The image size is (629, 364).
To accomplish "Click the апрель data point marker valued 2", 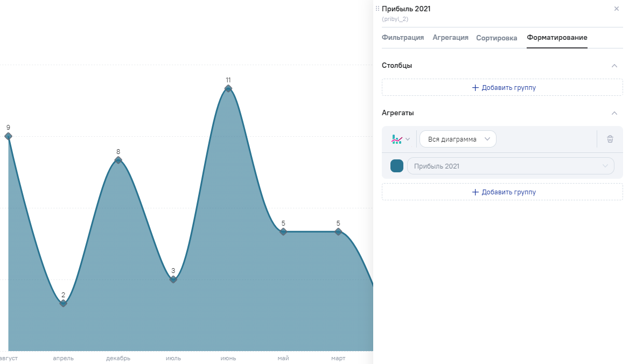I will [x=63, y=303].
